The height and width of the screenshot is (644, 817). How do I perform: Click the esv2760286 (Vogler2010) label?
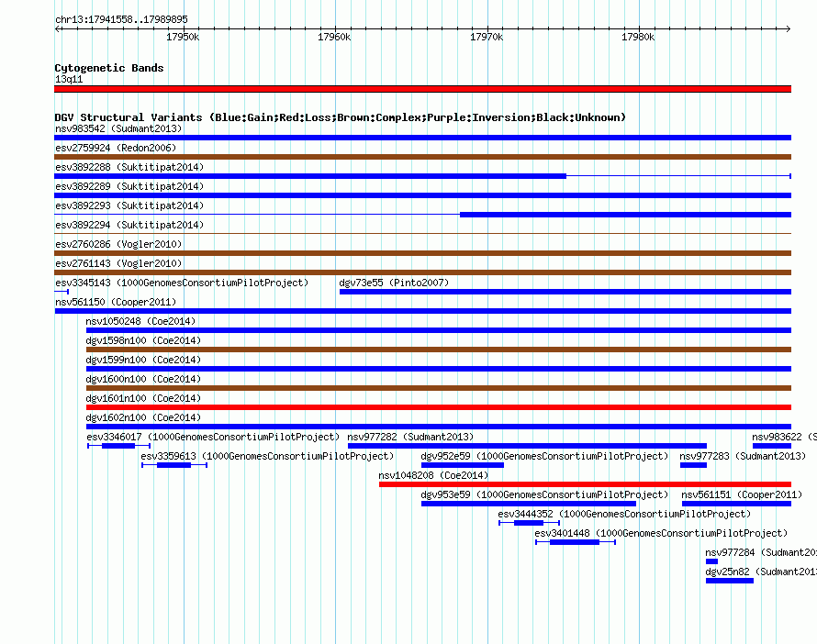tap(118, 244)
